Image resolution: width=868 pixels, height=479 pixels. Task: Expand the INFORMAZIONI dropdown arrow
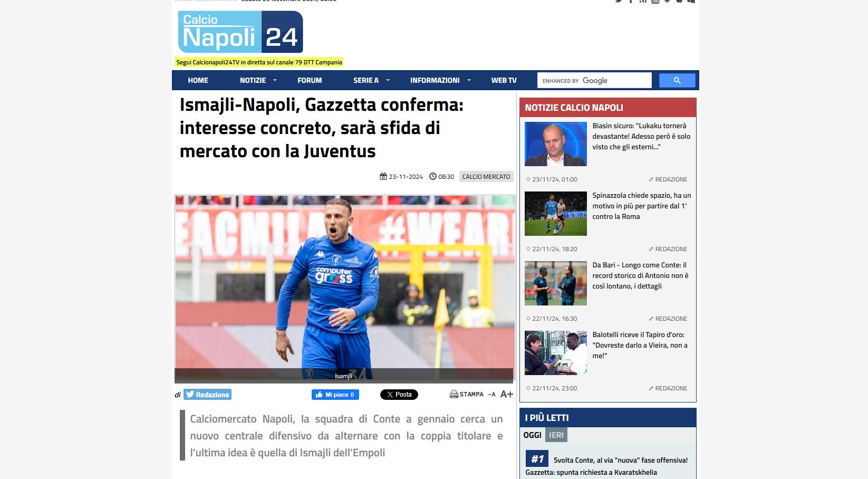469,80
